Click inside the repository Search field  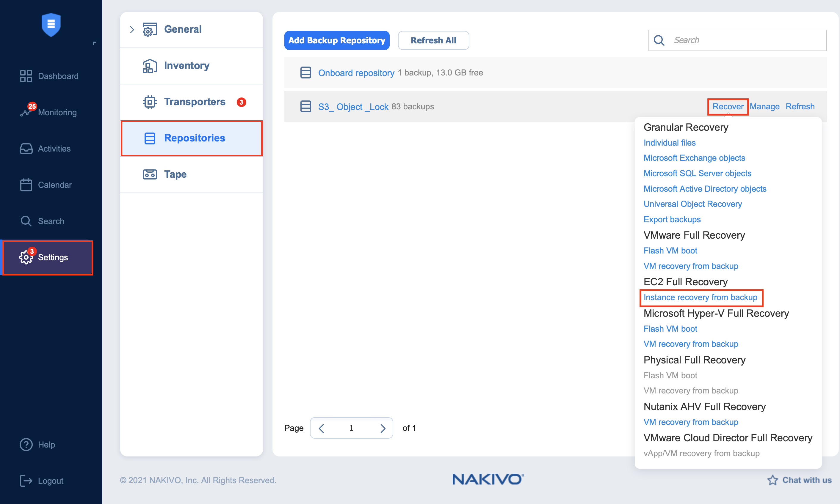pyautogui.click(x=737, y=40)
